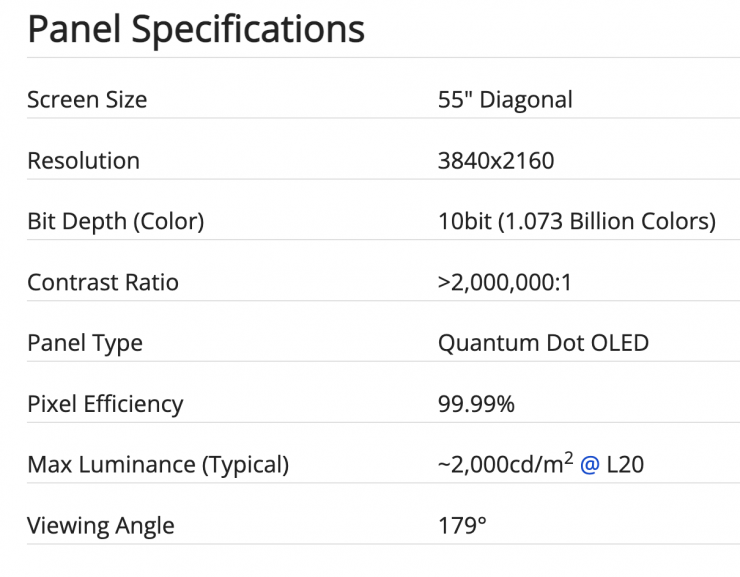The width and height of the screenshot is (740, 577).
Task: Click the 179° viewing angle value
Action: pyautogui.click(x=462, y=526)
